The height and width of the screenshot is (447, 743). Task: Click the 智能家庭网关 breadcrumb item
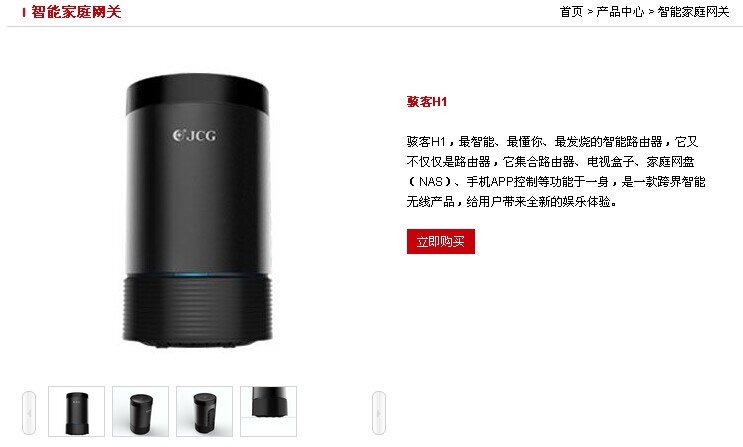tap(693, 12)
